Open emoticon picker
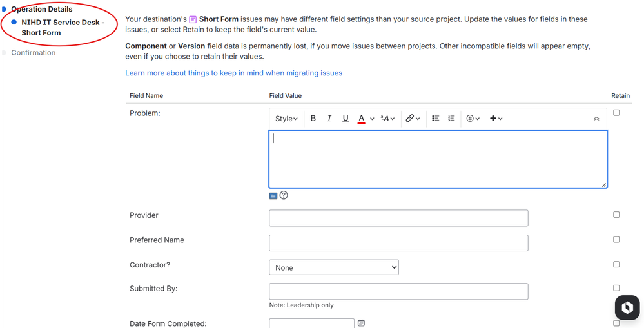 pos(473,118)
